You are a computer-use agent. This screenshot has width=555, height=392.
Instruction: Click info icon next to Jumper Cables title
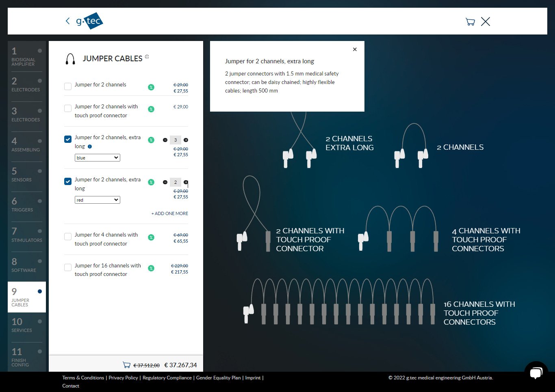point(147,57)
